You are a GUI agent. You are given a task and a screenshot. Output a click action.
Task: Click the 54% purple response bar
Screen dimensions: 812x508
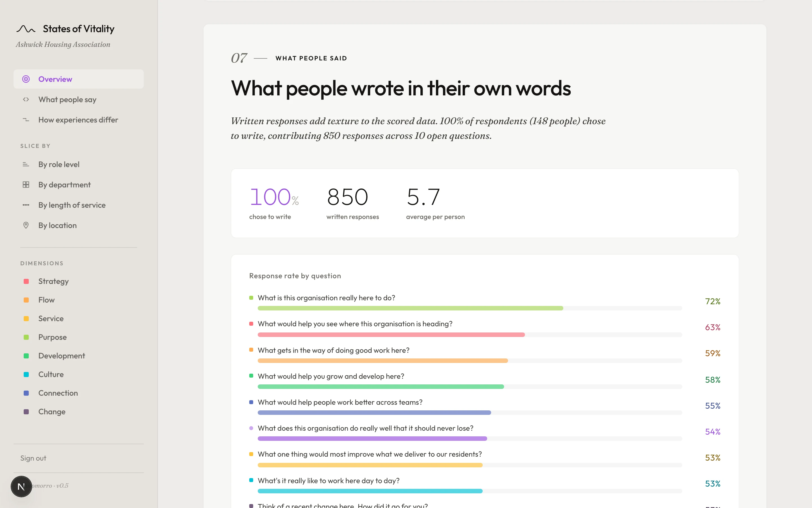[x=372, y=439]
